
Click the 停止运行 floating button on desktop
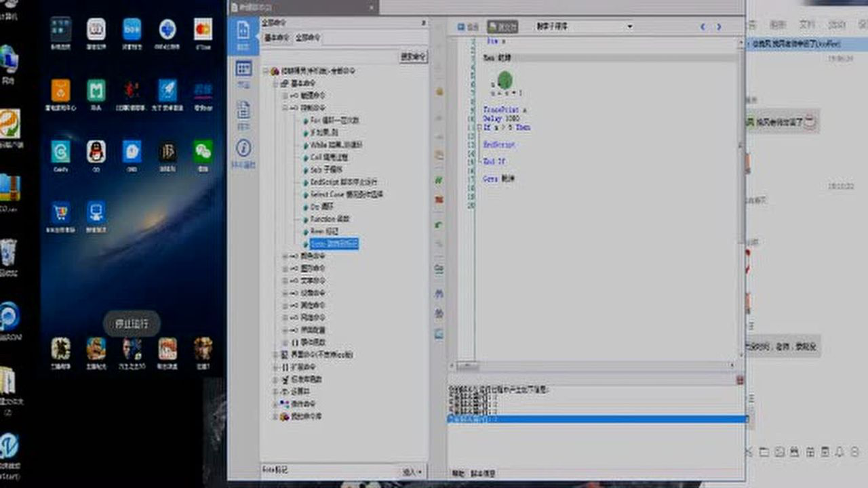pos(132,323)
